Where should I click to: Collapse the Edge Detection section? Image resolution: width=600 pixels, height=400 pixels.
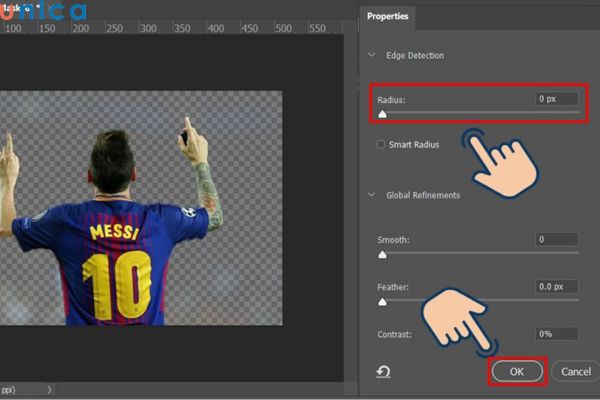pyautogui.click(x=373, y=55)
